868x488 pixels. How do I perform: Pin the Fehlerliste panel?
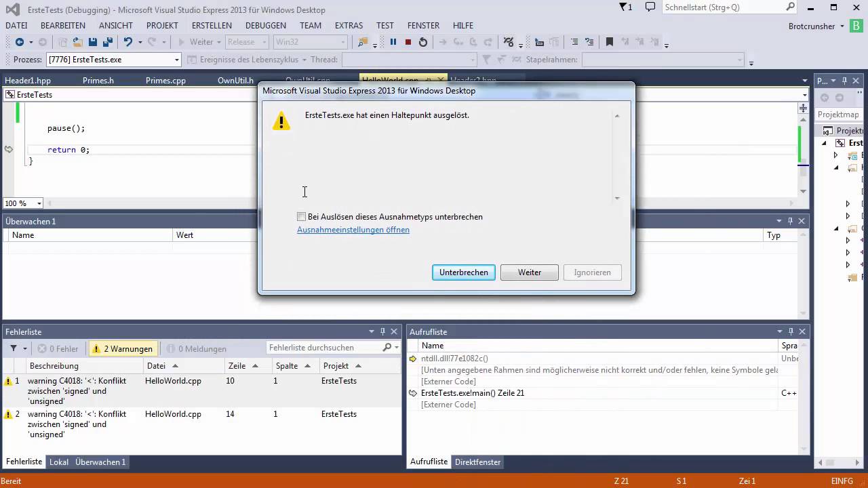tap(383, 331)
